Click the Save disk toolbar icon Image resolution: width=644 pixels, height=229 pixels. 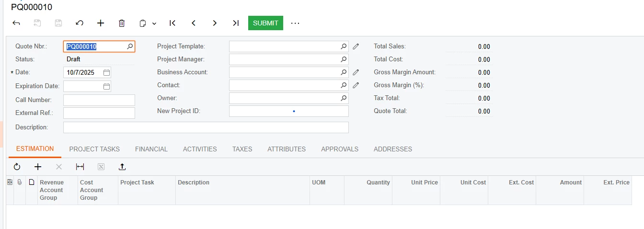pyautogui.click(x=58, y=23)
